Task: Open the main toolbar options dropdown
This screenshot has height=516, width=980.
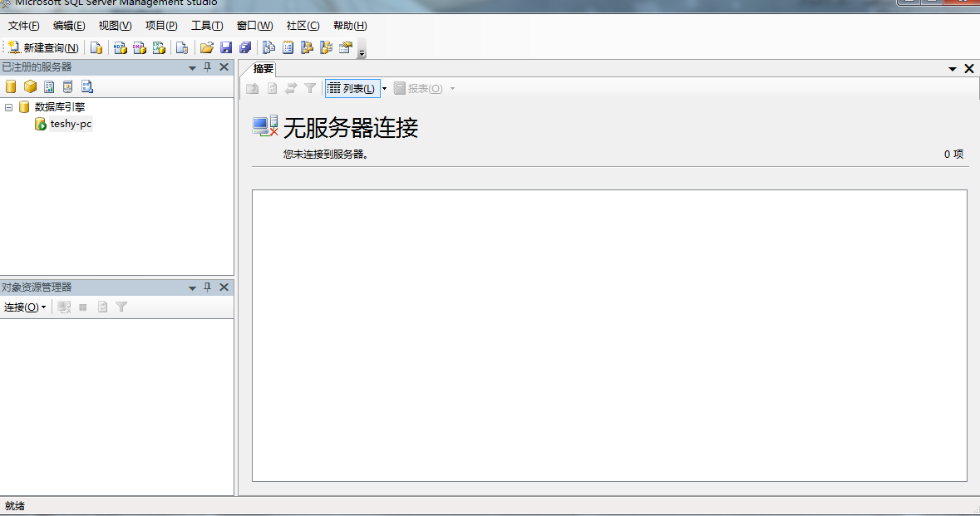Action: [x=362, y=49]
